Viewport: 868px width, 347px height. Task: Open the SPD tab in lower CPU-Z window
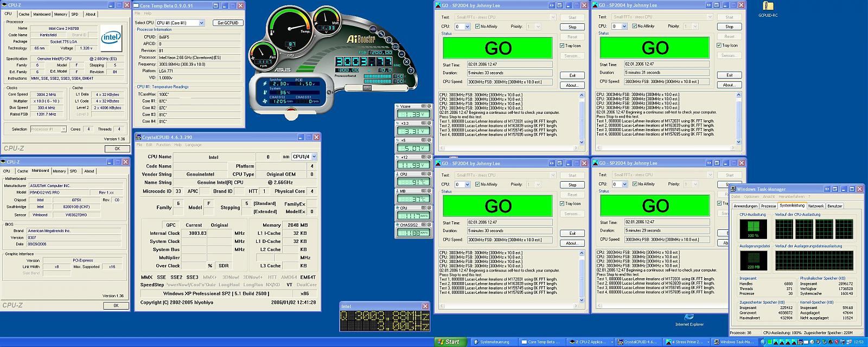[73, 171]
